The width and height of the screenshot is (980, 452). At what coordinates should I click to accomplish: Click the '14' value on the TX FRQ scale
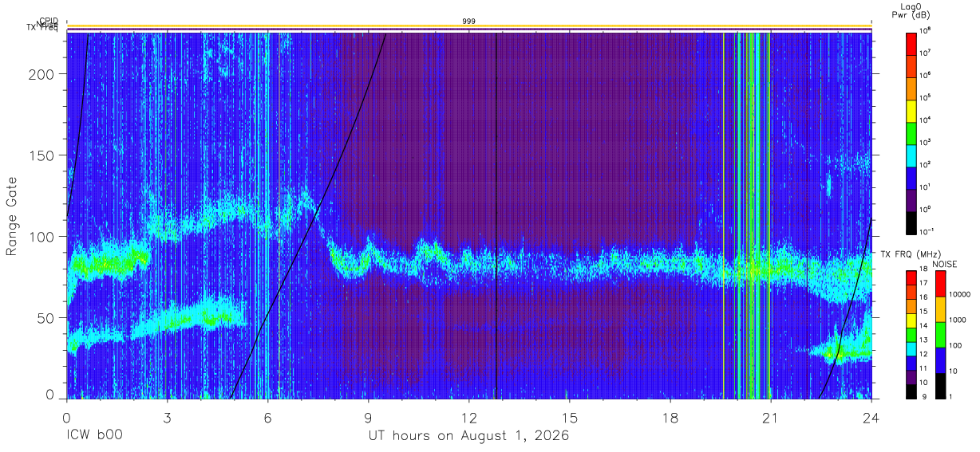(924, 326)
